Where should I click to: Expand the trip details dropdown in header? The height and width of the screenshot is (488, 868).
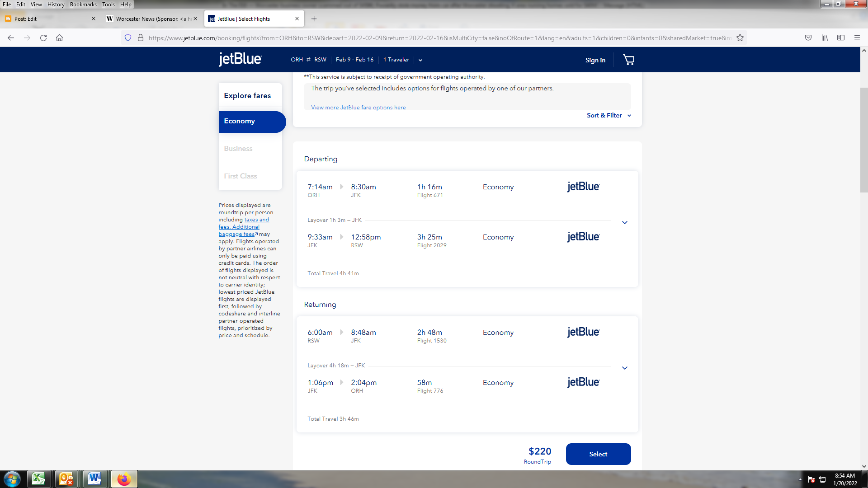click(x=420, y=60)
